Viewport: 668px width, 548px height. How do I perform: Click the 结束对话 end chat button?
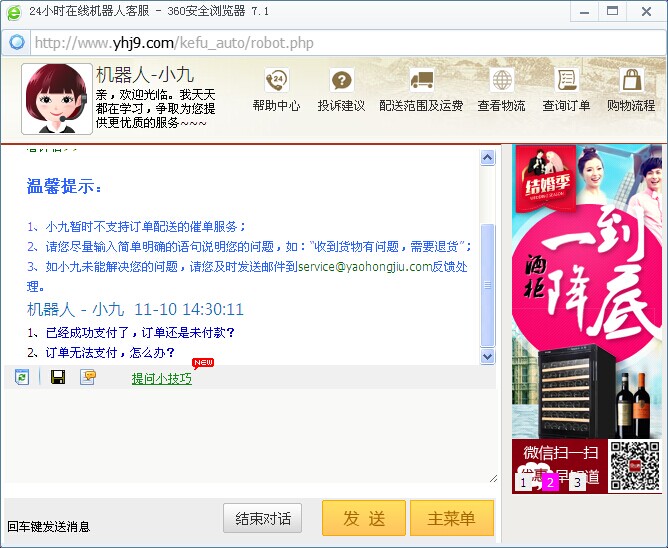click(262, 518)
